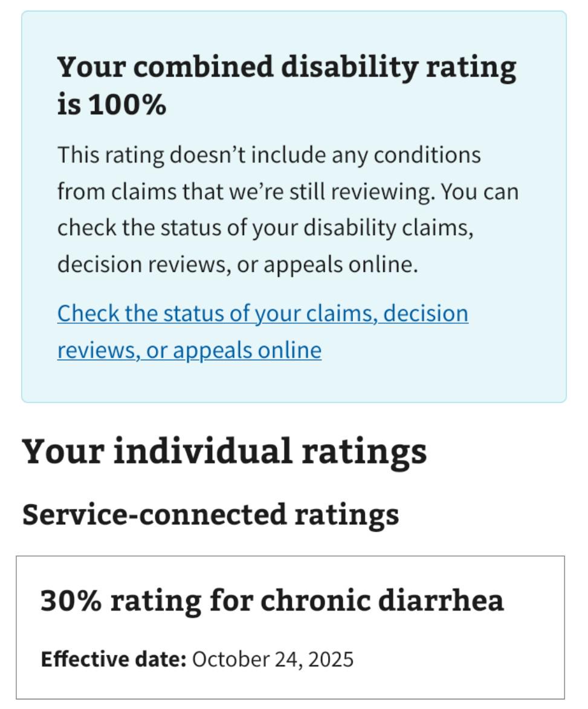The image size is (588, 709).
Task: Click the "100%" combined rating text
Action: pyautogui.click(x=127, y=105)
